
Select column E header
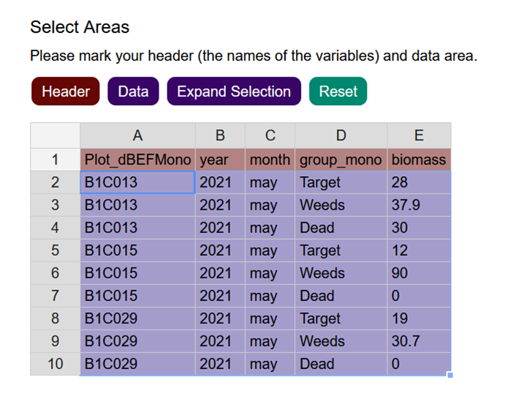(x=419, y=135)
